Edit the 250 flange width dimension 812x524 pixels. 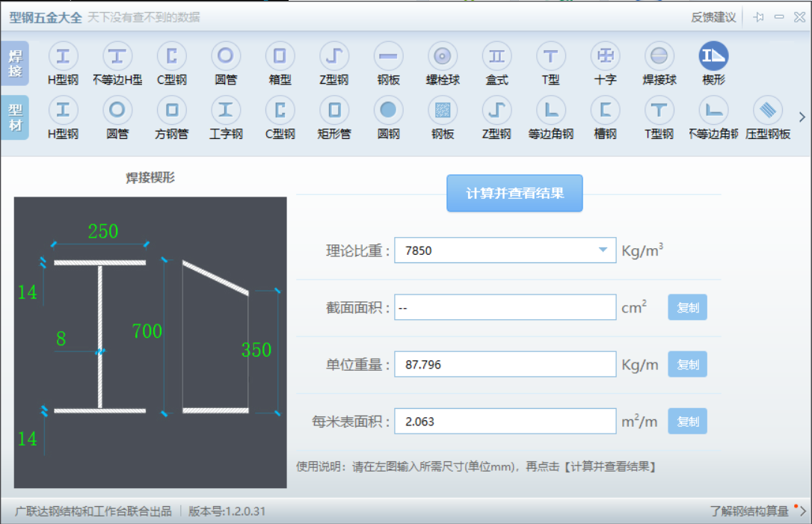tap(103, 231)
